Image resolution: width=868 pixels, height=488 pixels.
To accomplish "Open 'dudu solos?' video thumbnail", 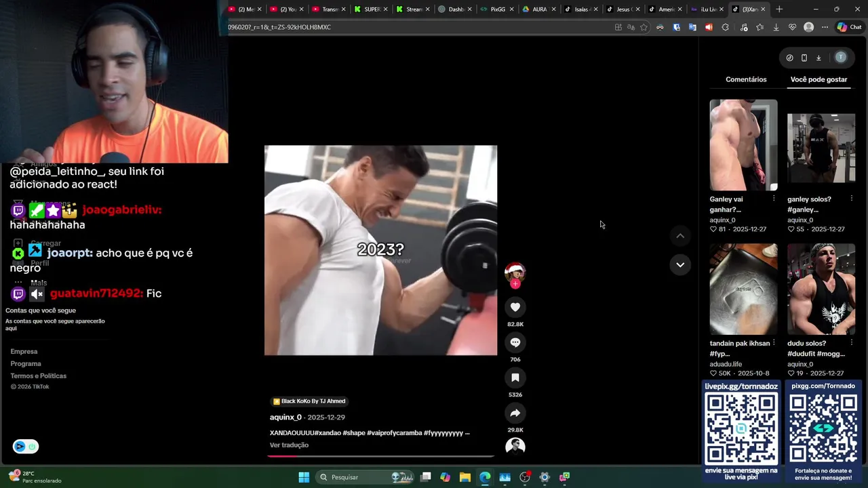I will tap(821, 289).
